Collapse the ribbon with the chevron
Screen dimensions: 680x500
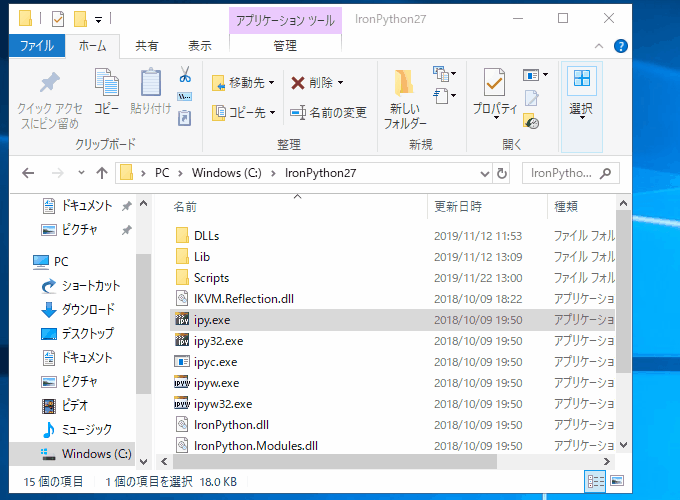tap(599, 46)
